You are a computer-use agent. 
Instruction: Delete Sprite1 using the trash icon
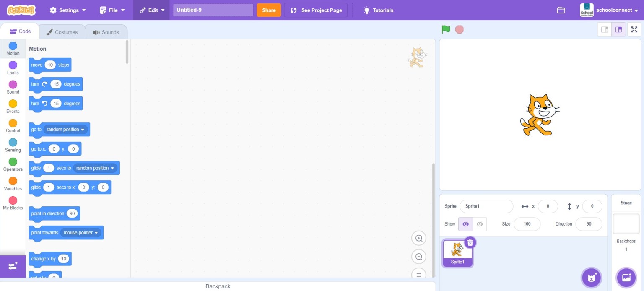coord(470,242)
